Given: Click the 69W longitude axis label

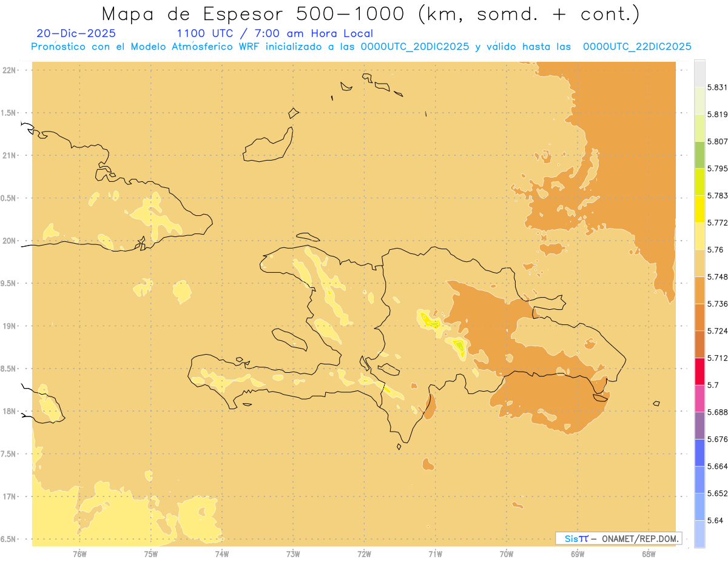Looking at the screenshot, I should (578, 554).
